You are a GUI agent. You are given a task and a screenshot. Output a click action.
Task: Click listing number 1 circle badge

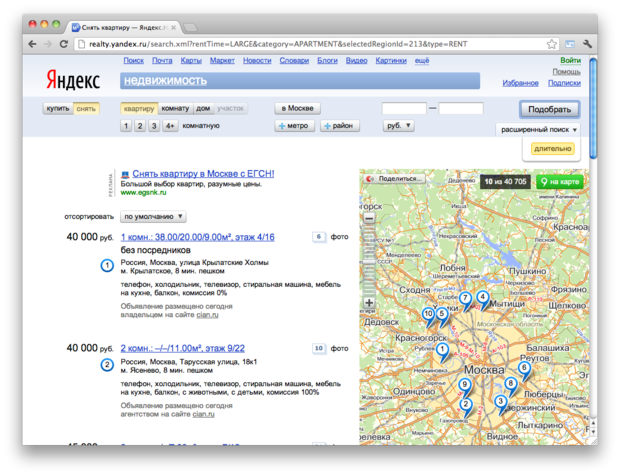tap(107, 265)
